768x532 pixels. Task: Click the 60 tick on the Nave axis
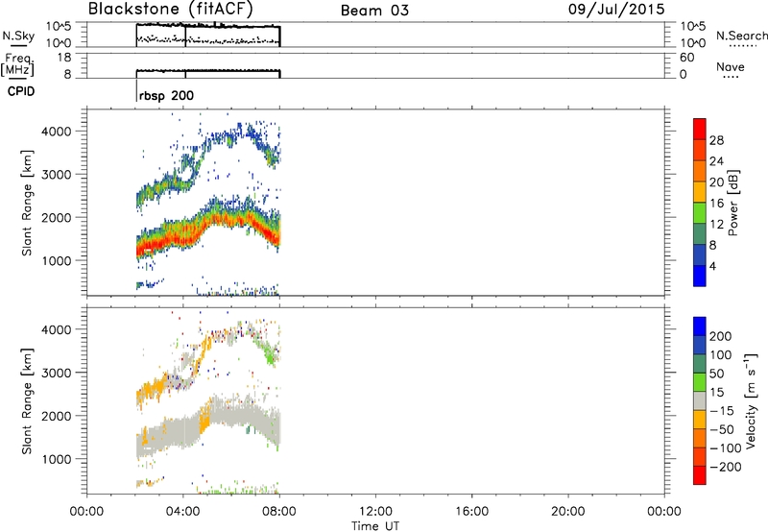coord(687,58)
